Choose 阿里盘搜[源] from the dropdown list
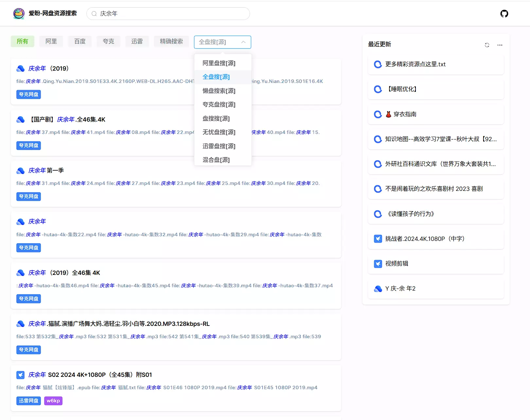Viewport: 530px width, 420px height. click(x=219, y=63)
